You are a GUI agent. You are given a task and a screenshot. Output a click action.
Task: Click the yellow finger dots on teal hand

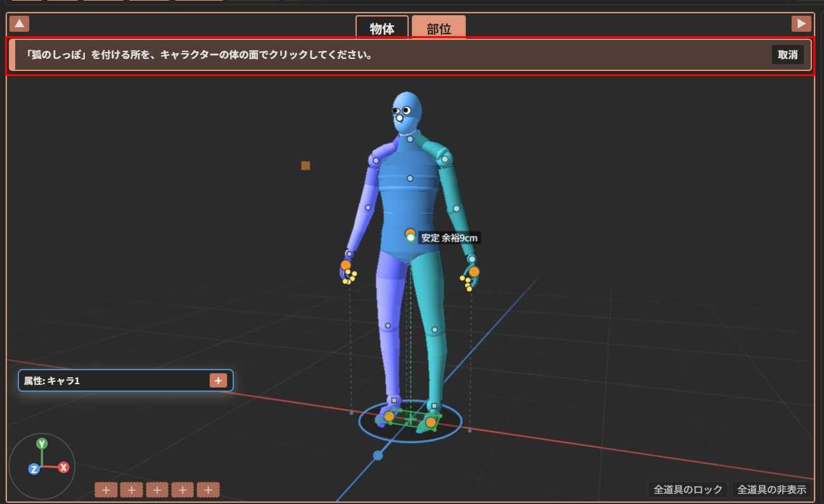click(467, 283)
